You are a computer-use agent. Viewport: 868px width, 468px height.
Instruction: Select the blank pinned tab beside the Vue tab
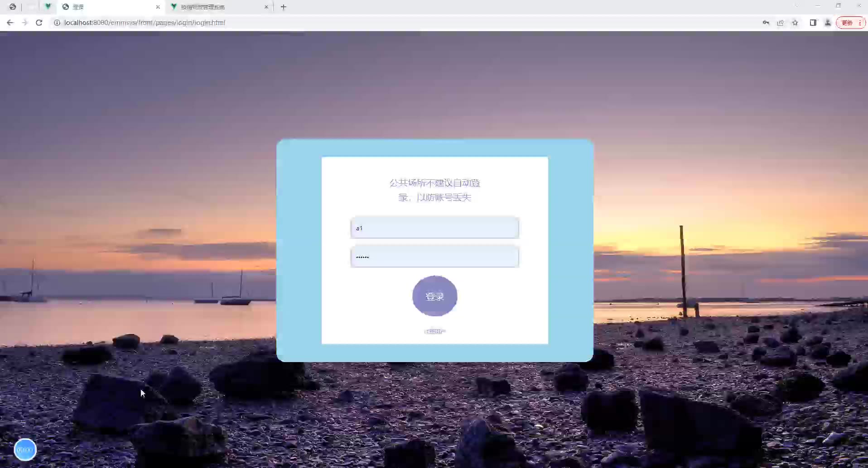click(x=31, y=7)
